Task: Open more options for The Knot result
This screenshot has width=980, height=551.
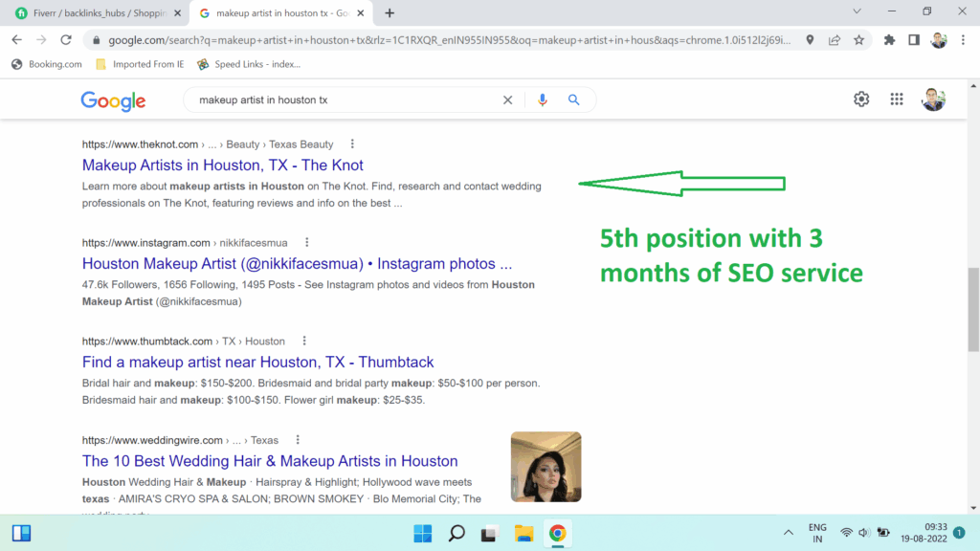Action: point(352,144)
